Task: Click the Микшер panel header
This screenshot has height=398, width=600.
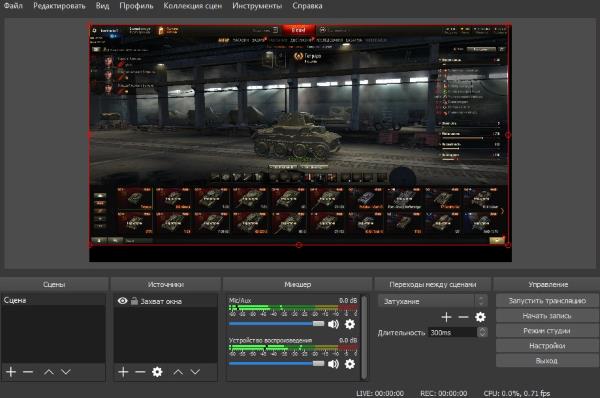Action: (298, 284)
